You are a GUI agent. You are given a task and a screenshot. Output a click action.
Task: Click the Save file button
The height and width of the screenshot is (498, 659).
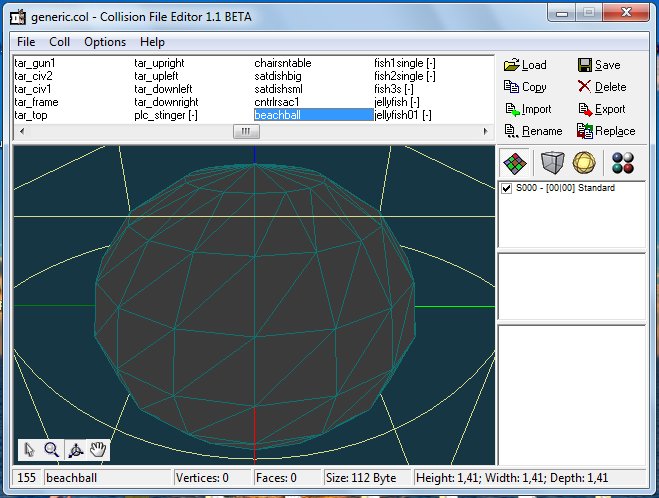click(599, 65)
